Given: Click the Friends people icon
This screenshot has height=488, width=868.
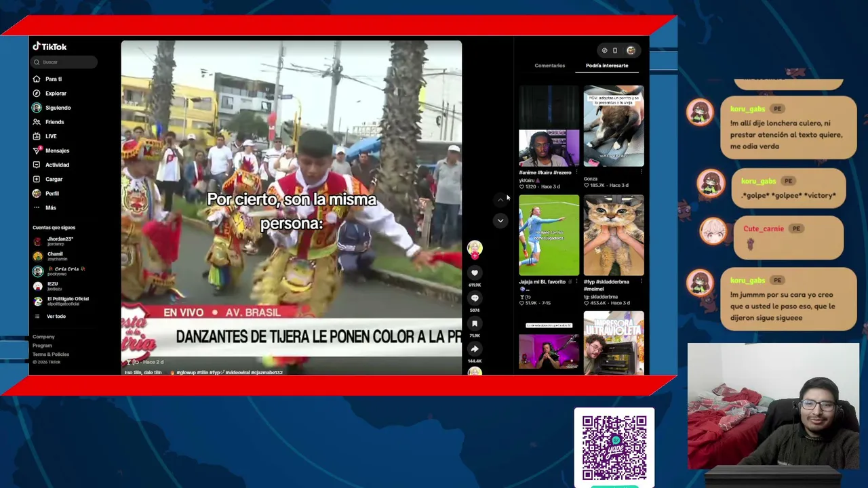Looking at the screenshot, I should click(37, 122).
